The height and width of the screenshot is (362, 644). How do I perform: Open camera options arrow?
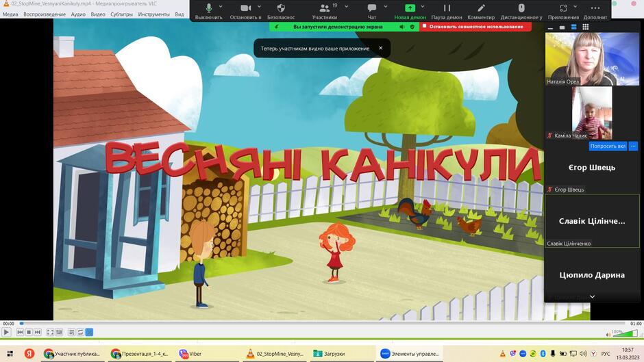pos(259,7)
